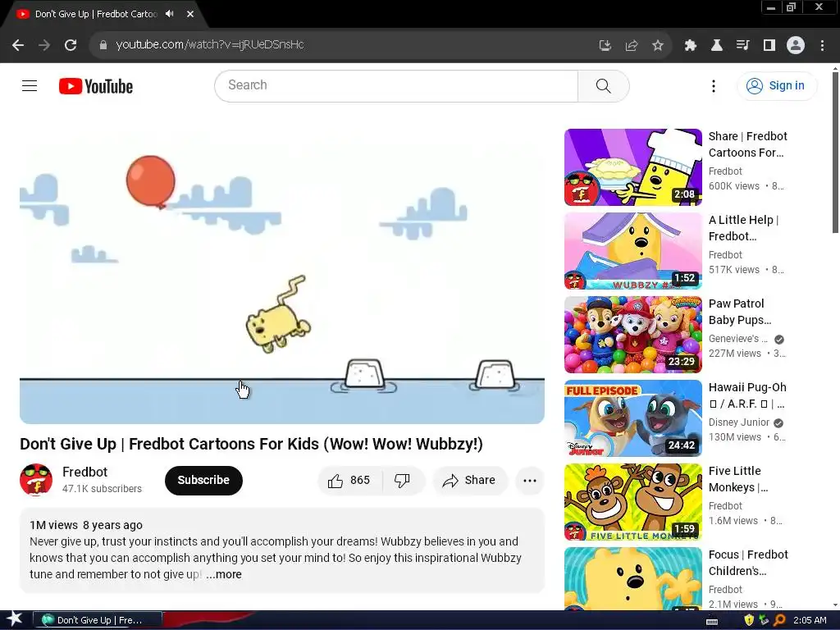
Task: Click the address bar URL
Action: [210, 44]
